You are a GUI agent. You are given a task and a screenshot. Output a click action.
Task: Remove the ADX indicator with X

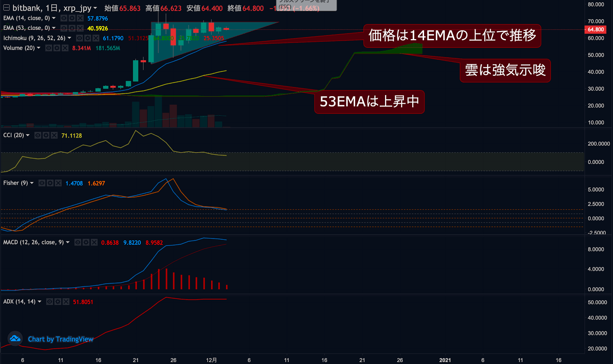point(66,302)
